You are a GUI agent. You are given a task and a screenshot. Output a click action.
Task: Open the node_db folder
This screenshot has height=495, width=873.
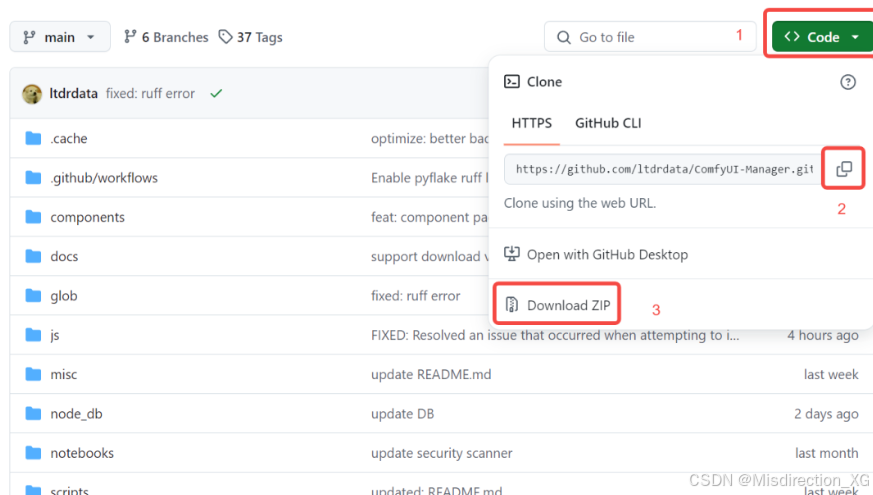pyautogui.click(x=76, y=414)
